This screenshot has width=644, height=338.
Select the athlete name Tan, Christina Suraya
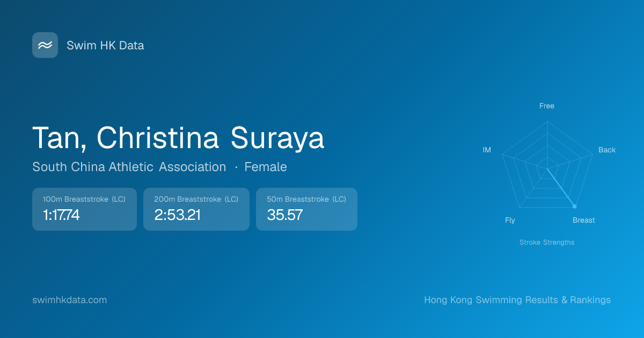point(178,138)
